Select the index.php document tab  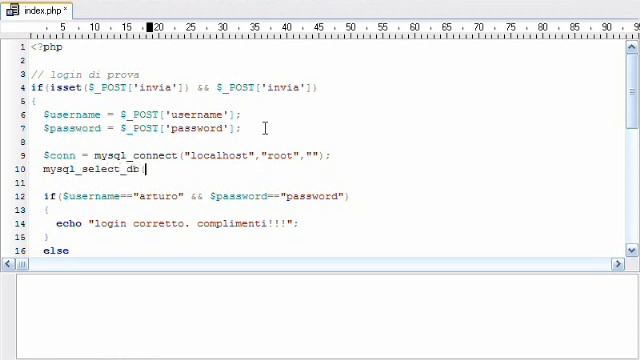pos(37,11)
